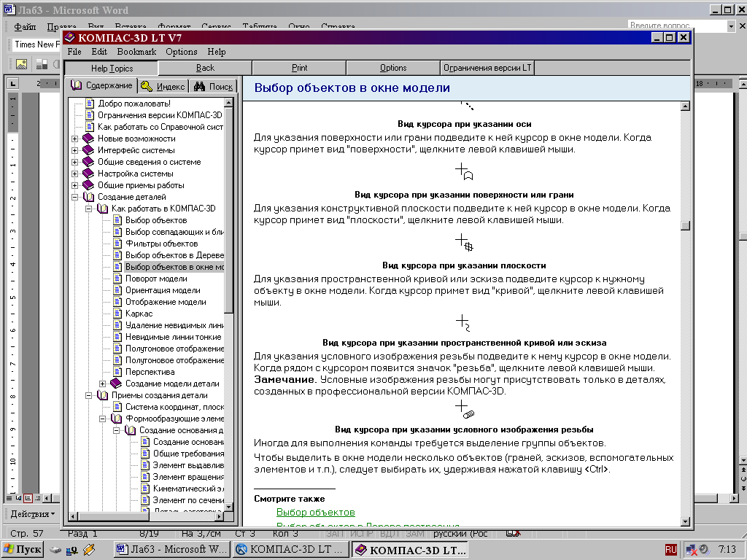The height and width of the screenshot is (560, 747).
Task: Select 'Выбор объектов в Дереве' topic
Action: 174,255
